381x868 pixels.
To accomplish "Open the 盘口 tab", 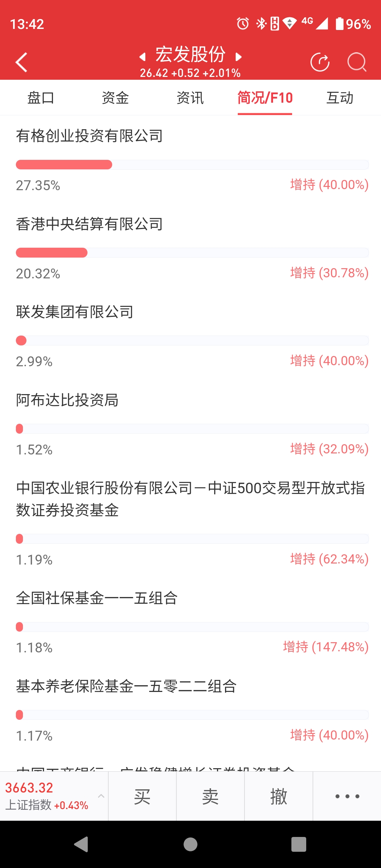I will click(x=41, y=98).
